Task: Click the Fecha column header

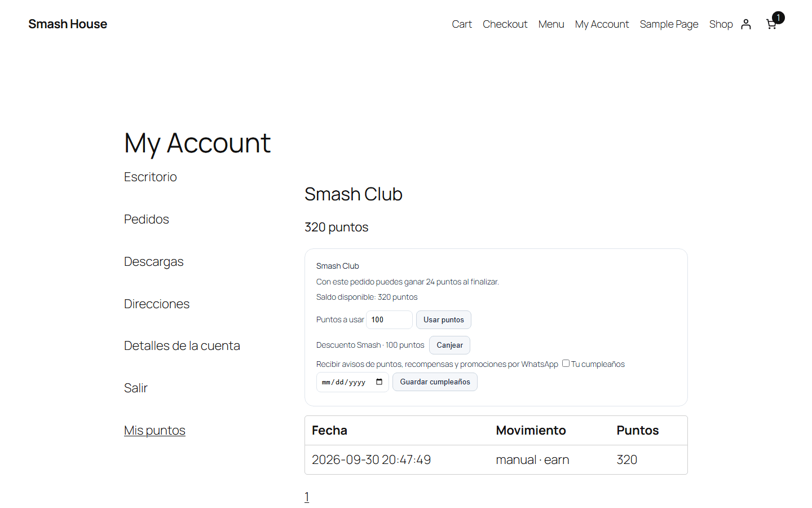Action: pyautogui.click(x=397, y=431)
